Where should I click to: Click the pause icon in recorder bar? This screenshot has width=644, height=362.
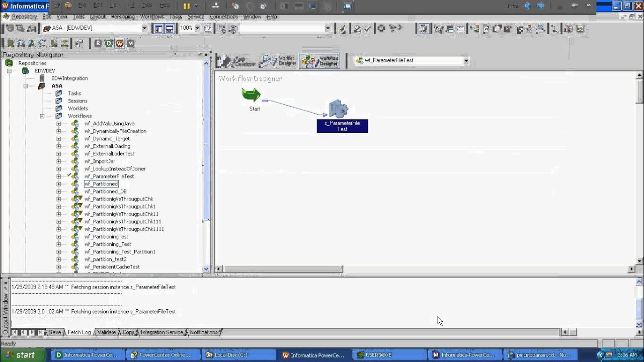[x=187, y=6]
